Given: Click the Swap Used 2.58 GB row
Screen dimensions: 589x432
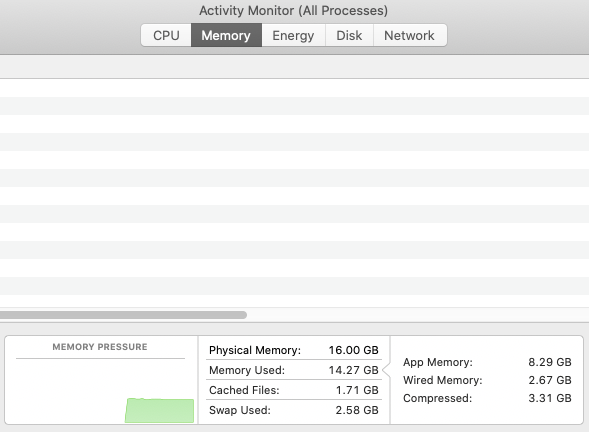Looking at the screenshot, I should coord(294,410).
